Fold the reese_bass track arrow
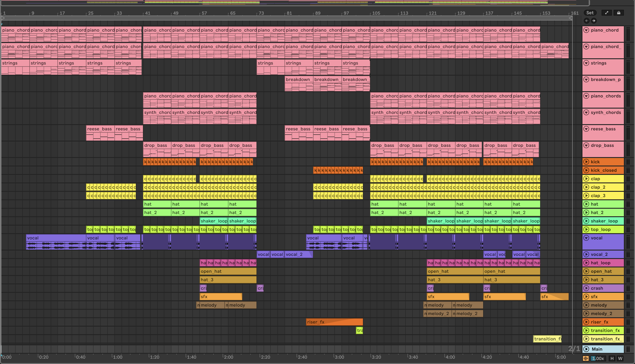Viewport: 635px width, 364px height. [586, 129]
